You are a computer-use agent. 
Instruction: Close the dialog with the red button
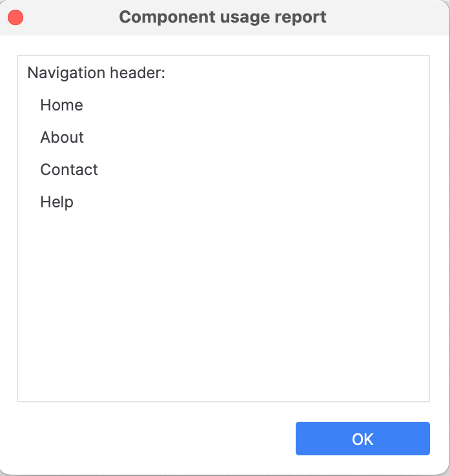[15, 17]
